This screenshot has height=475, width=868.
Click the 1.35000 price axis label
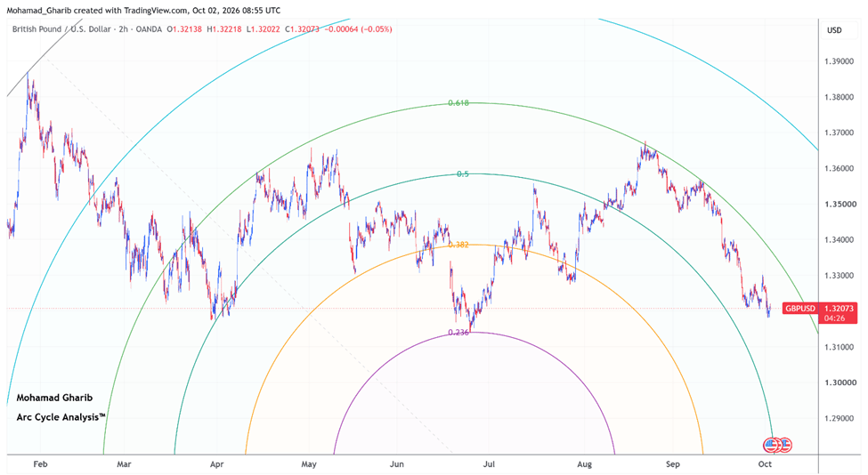[x=840, y=204]
